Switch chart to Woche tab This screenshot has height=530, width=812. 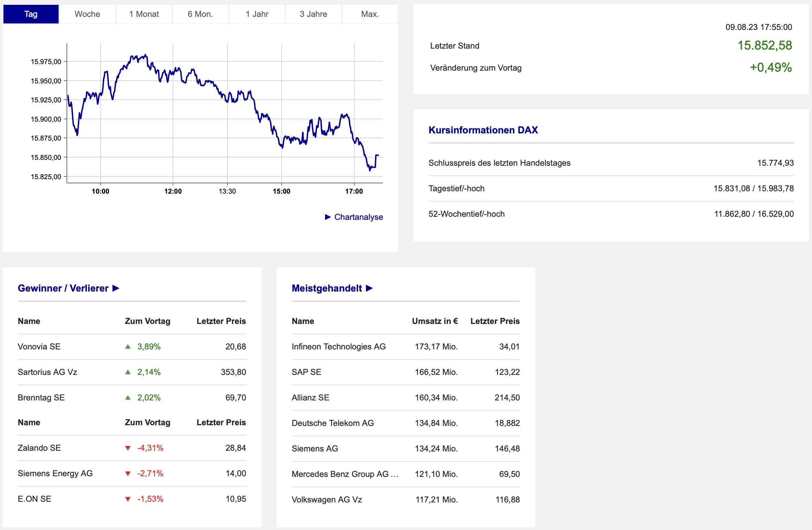click(87, 14)
